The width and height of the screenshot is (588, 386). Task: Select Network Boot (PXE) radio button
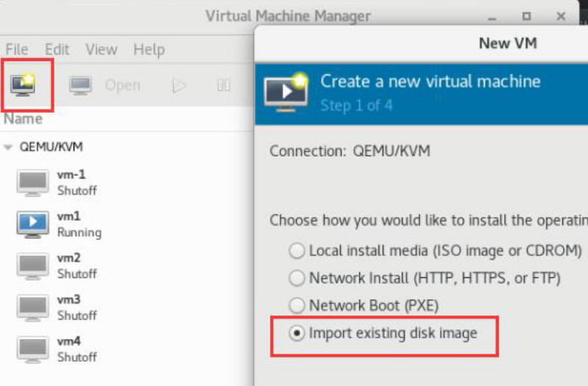(297, 305)
